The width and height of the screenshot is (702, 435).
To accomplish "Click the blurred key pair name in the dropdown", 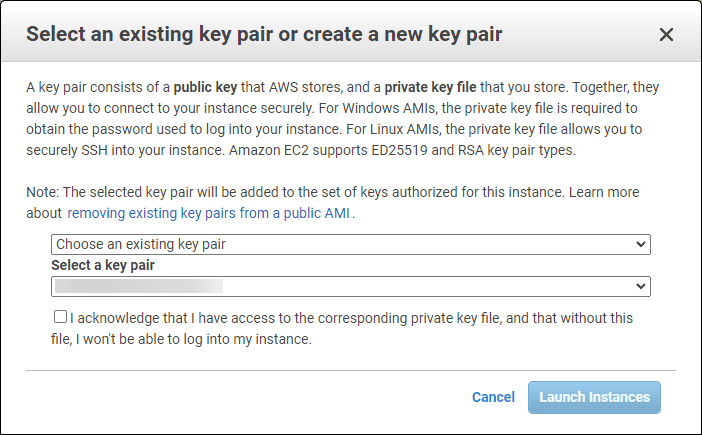I will pyautogui.click(x=138, y=287).
